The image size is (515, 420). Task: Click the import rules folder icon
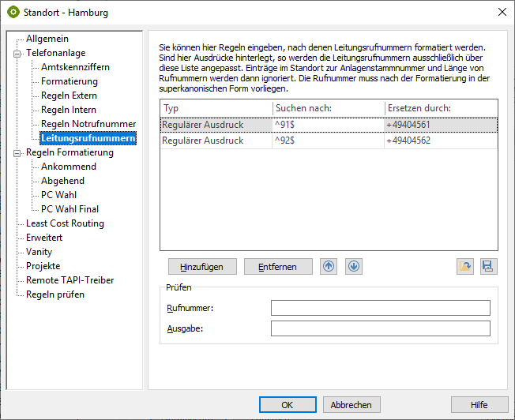(465, 267)
